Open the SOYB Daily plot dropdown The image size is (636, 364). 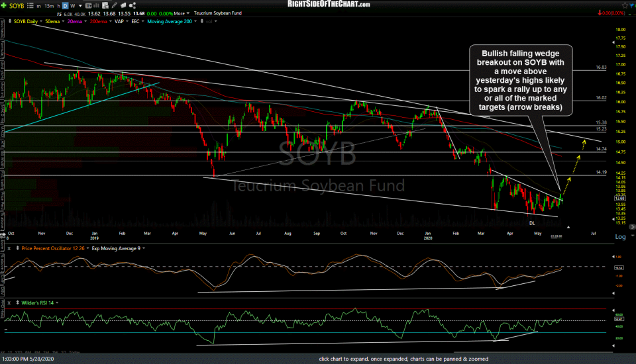click(x=41, y=21)
